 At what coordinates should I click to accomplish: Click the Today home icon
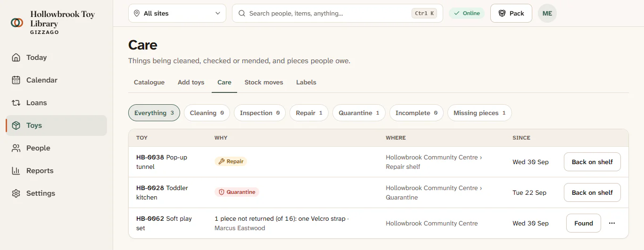[16, 58]
